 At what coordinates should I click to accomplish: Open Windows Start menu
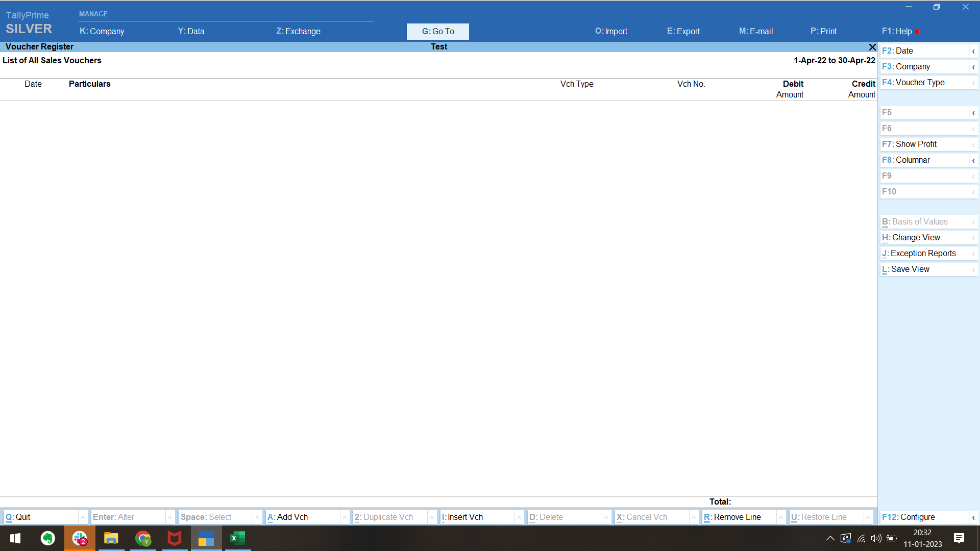15,538
